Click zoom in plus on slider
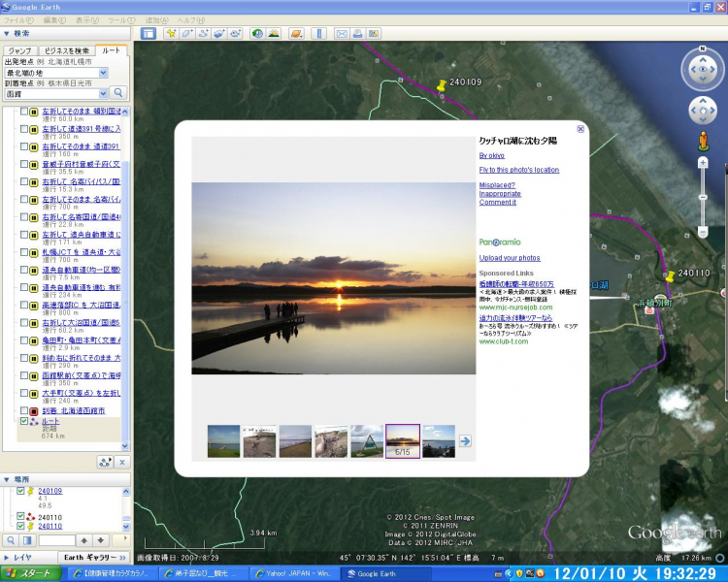Viewport: 728px width, 582px height. coord(703,162)
